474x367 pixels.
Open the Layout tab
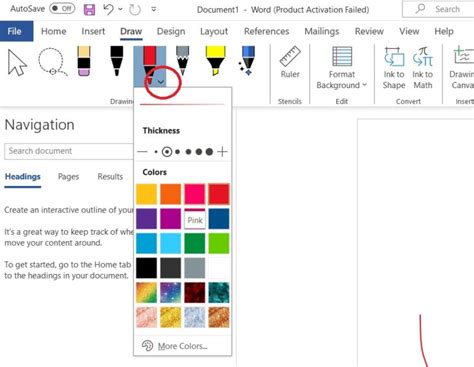[x=214, y=31]
